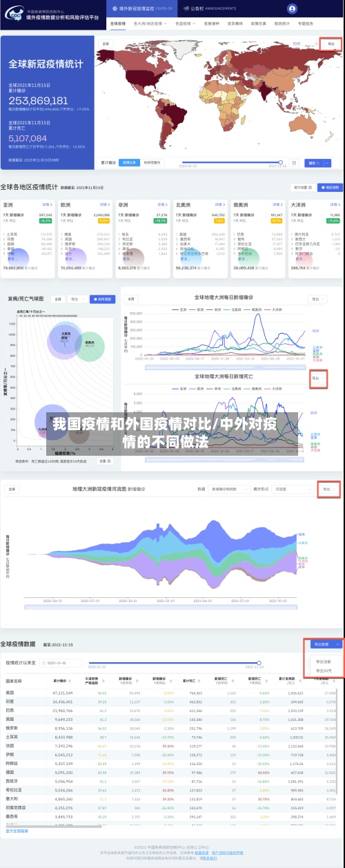Screen dimensions: 345x868
Task: Open 详情 link on the 亚洲 card
Action: (x=48, y=205)
